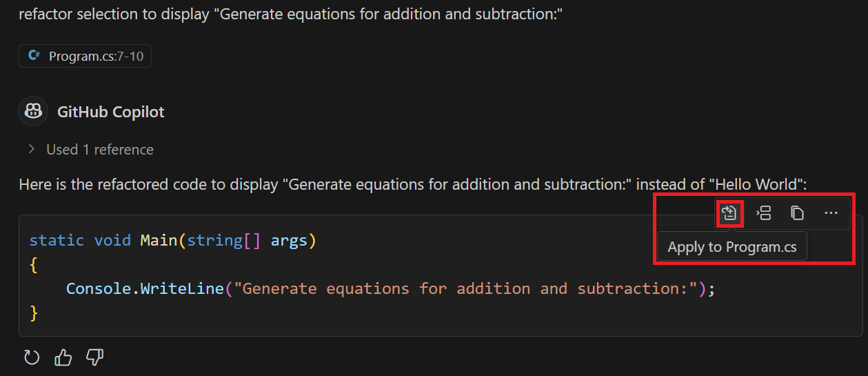The height and width of the screenshot is (376, 868).
Task: Mark the response unhelpful with thumbs down
Action: (94, 357)
